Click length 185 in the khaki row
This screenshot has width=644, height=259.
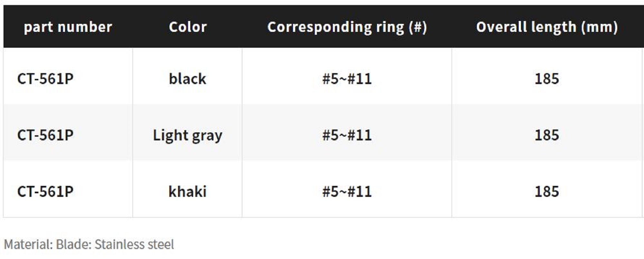pyautogui.click(x=547, y=192)
